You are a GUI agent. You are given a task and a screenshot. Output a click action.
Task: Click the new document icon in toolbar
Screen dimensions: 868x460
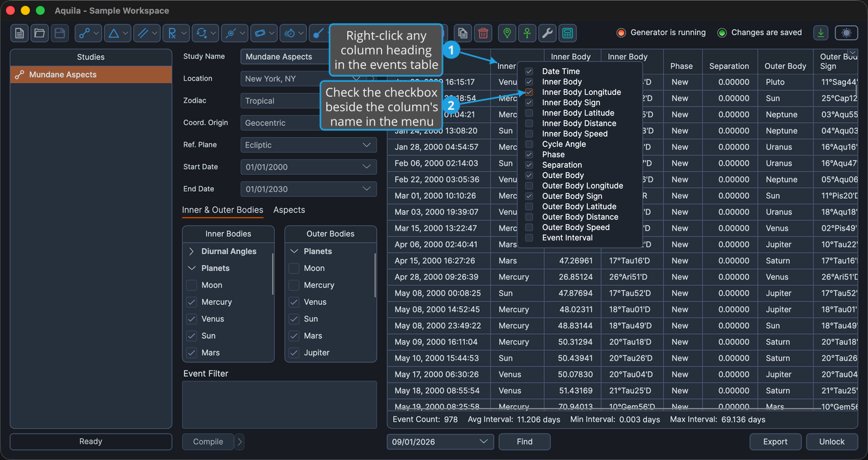click(20, 33)
